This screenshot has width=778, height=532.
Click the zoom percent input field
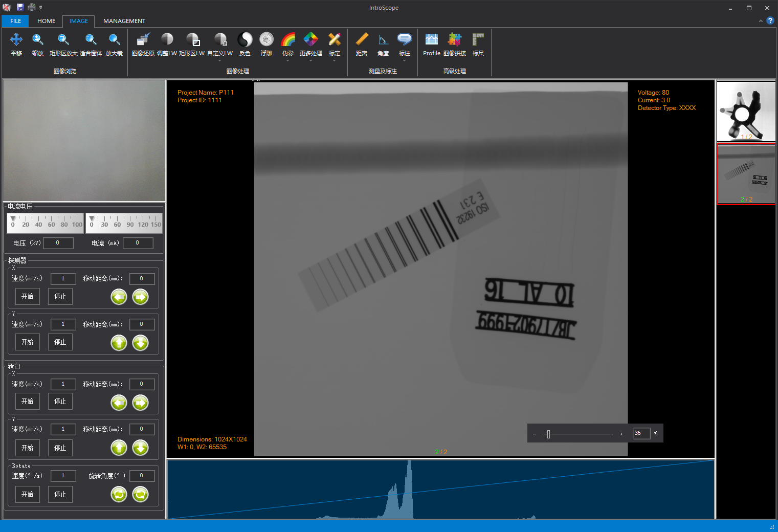pyautogui.click(x=641, y=433)
